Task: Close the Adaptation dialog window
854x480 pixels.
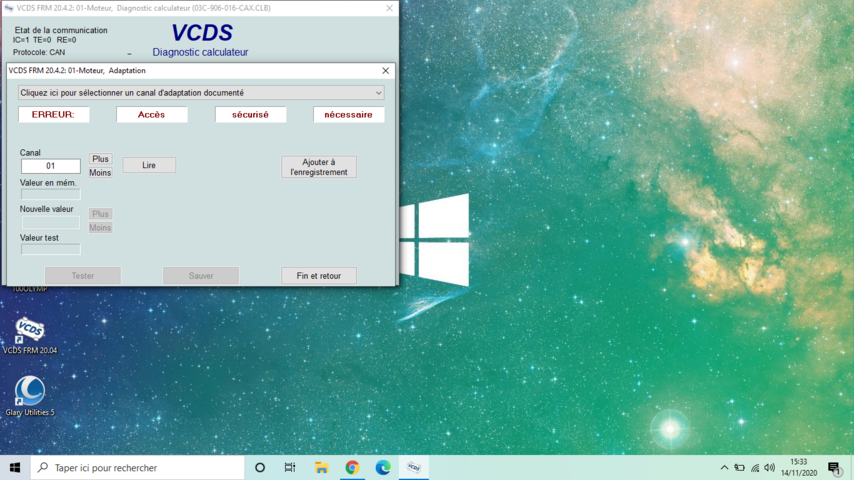Action: (x=386, y=71)
